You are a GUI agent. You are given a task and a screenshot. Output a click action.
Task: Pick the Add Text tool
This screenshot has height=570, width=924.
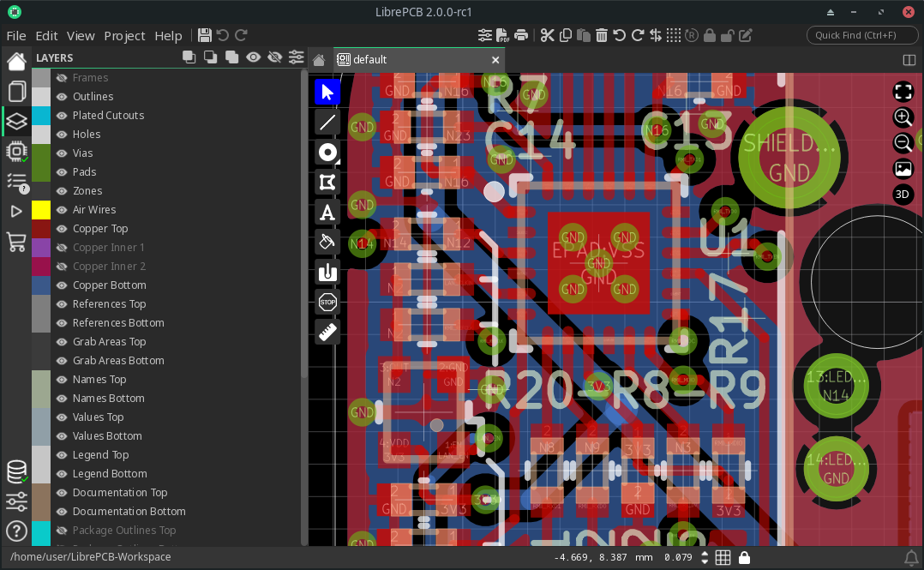pyautogui.click(x=327, y=212)
